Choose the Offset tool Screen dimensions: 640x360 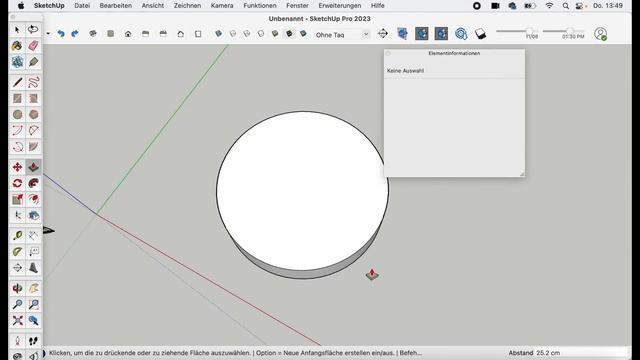pos(33,199)
